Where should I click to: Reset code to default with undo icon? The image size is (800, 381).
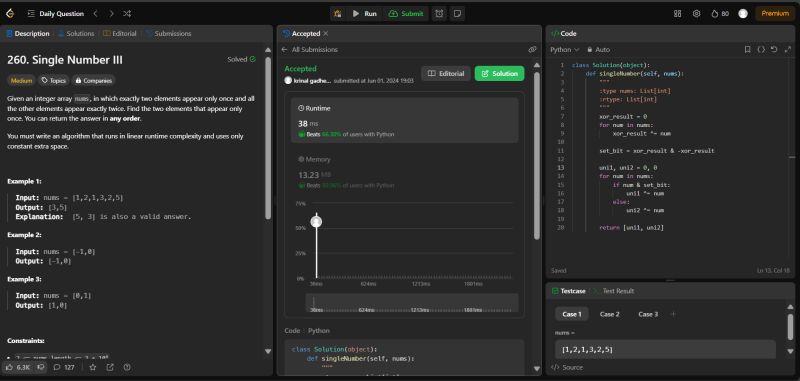coord(774,49)
